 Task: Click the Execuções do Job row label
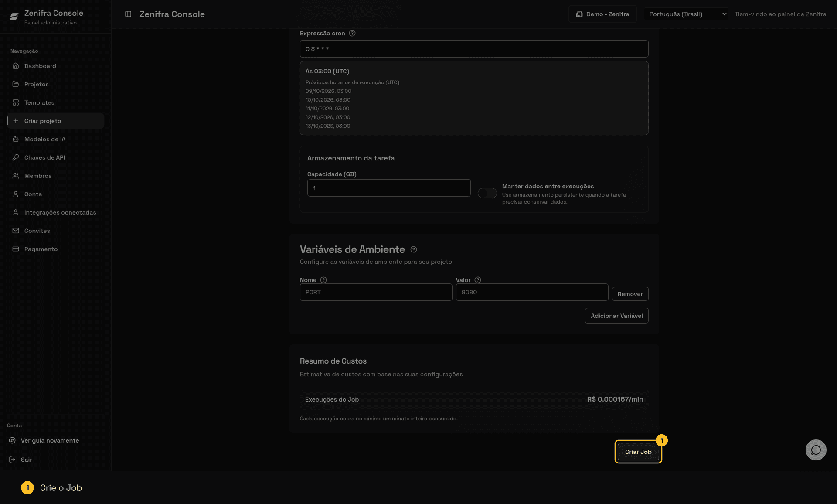332,399
